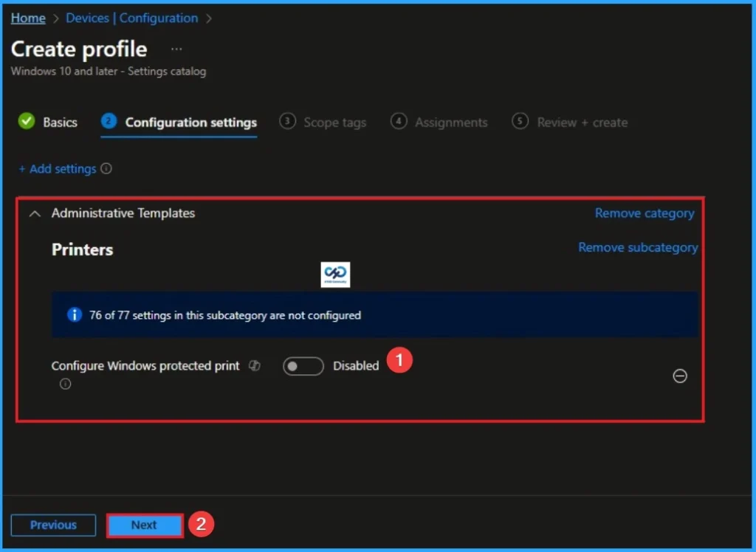Image resolution: width=756 pixels, height=552 pixels.
Task: Click the info icon next to Add settings
Action: click(x=107, y=169)
